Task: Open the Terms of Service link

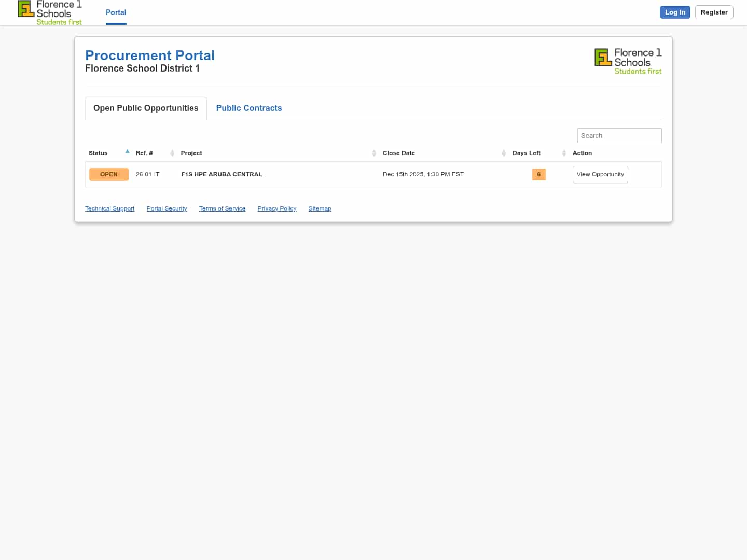Action: pyautogui.click(x=222, y=208)
